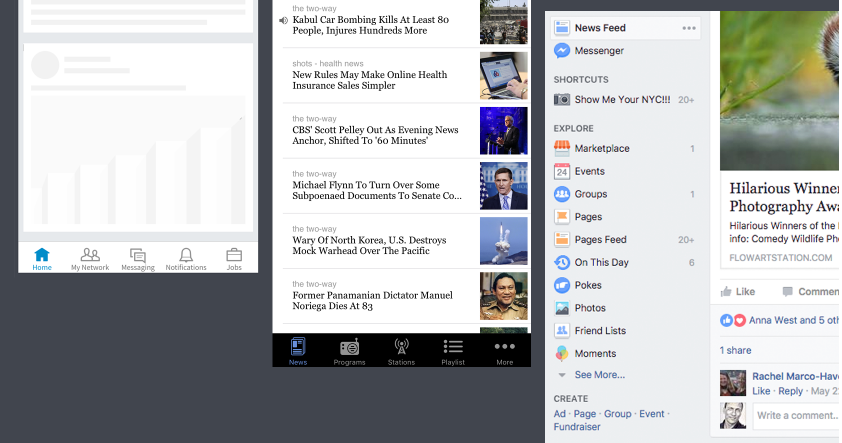Like the wildlife photography post

738,292
